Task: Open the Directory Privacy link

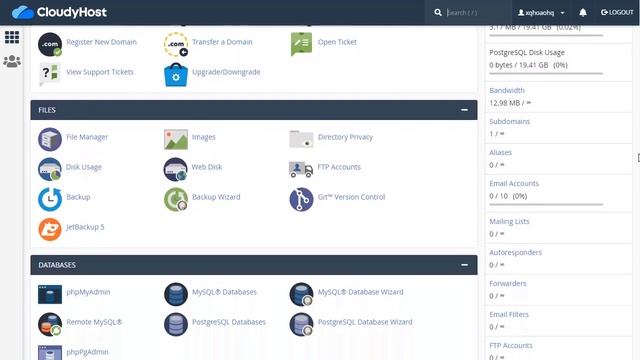Action: [x=345, y=137]
